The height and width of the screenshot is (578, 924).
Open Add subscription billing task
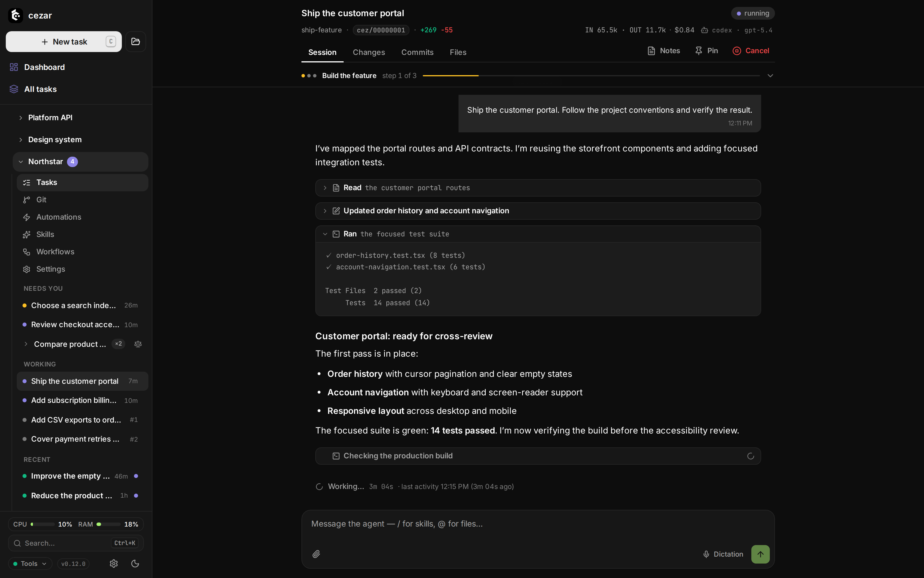tap(82, 400)
